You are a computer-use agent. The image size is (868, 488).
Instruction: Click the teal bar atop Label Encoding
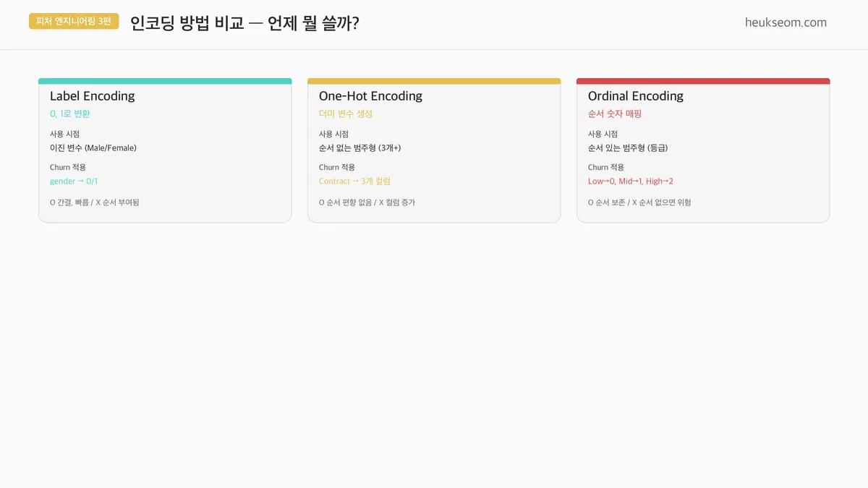pos(165,81)
